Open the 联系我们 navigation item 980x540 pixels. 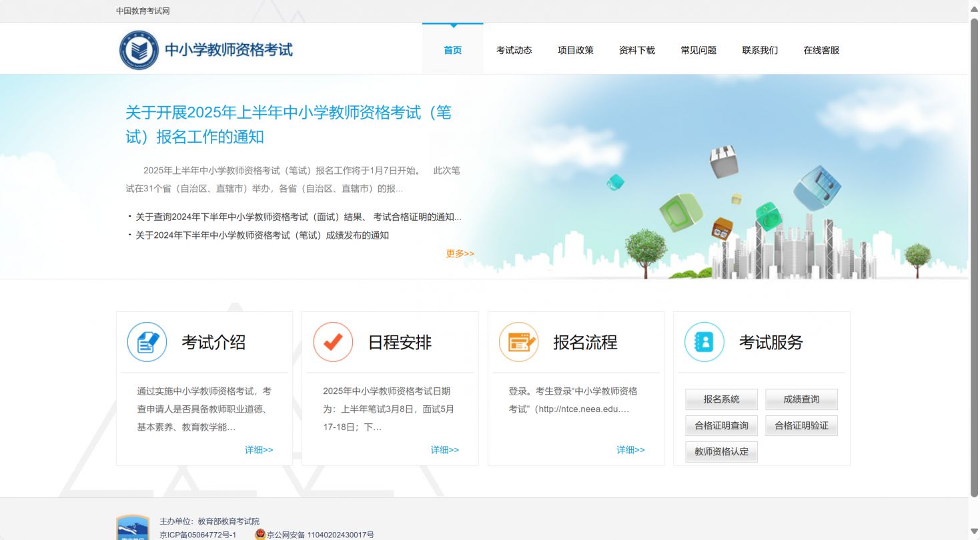[760, 50]
